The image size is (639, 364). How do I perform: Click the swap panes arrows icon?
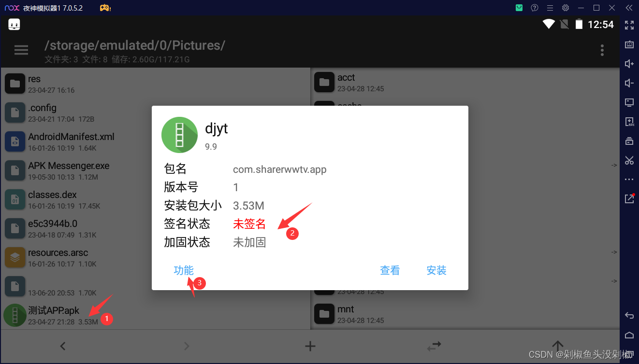434,346
